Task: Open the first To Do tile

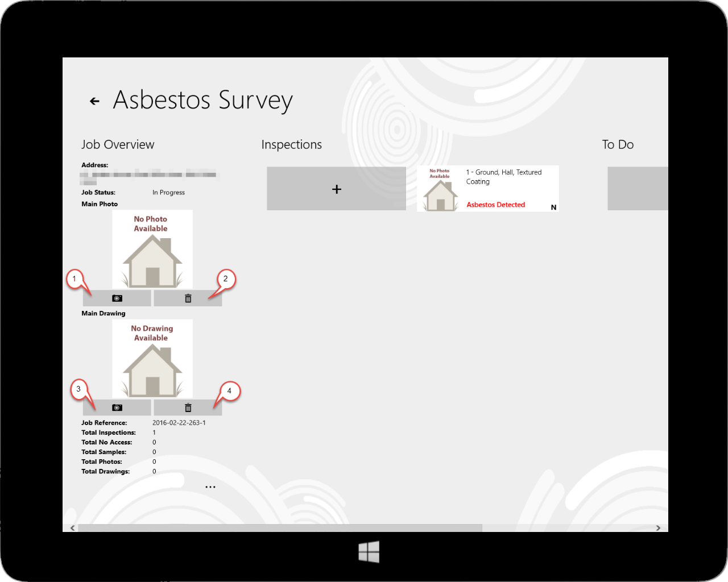Action: point(638,189)
